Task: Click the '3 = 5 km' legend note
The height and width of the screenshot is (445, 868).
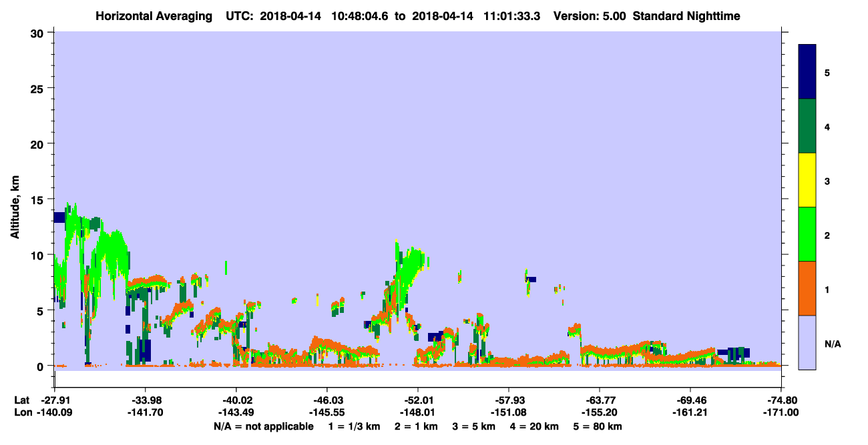Action: tap(474, 426)
